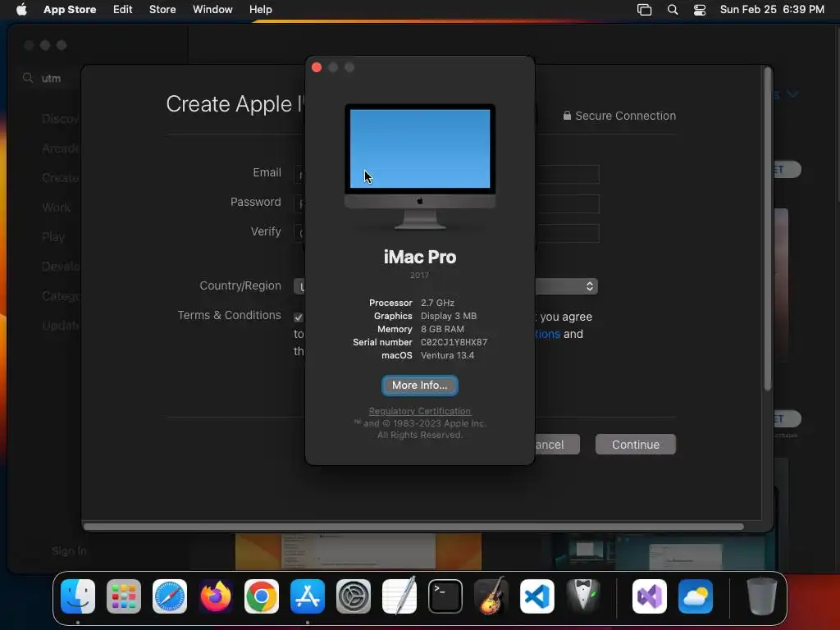Click the Cancel button in Apple ID dialog
This screenshot has height=630, width=840.
click(557, 444)
